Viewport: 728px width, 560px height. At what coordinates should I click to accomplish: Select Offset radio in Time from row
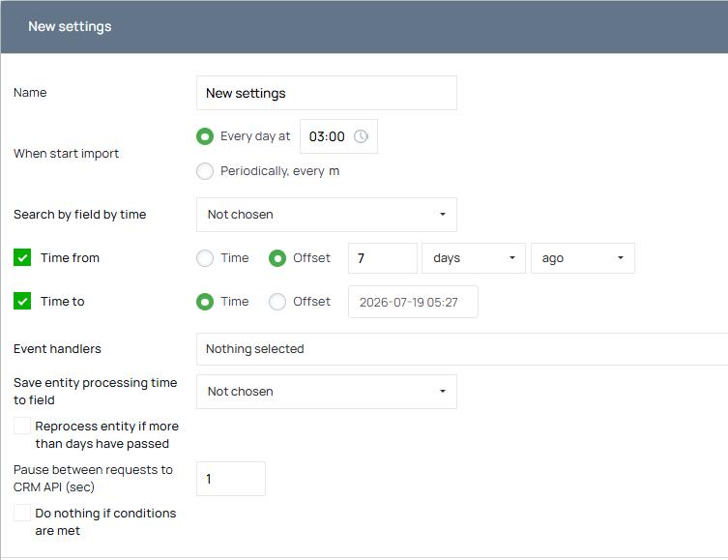[277, 258]
